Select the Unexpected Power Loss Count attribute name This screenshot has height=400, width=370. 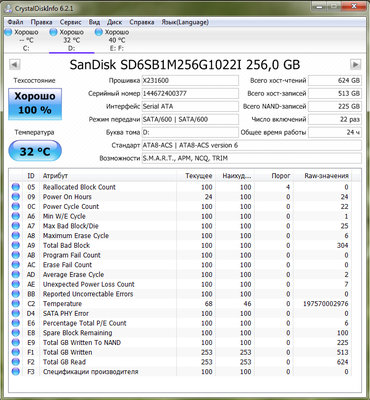tap(89, 284)
